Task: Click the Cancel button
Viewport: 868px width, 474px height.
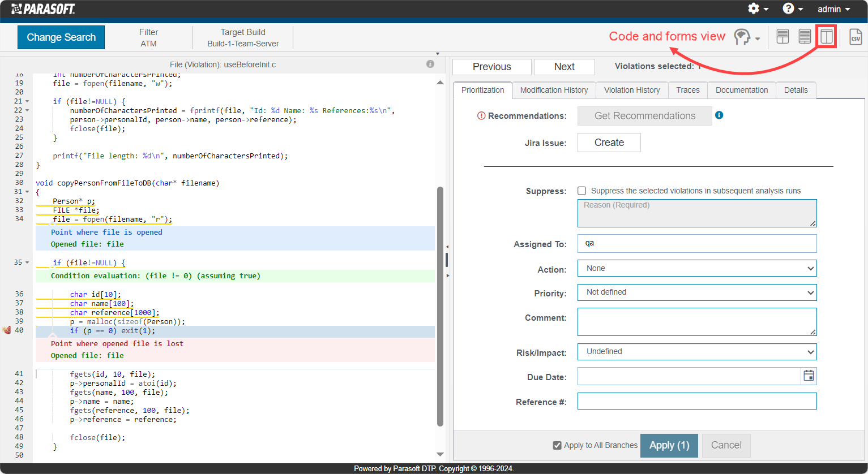Action: tap(726, 445)
